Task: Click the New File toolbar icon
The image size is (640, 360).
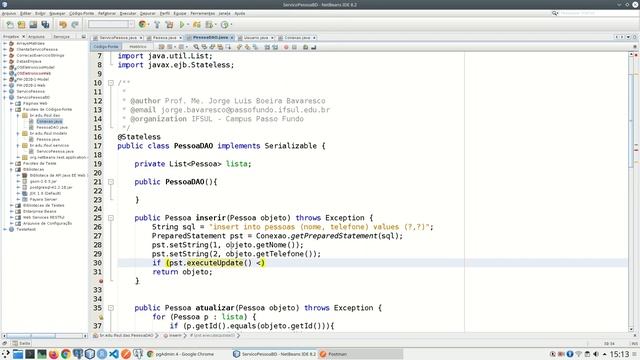Action: (10, 25)
